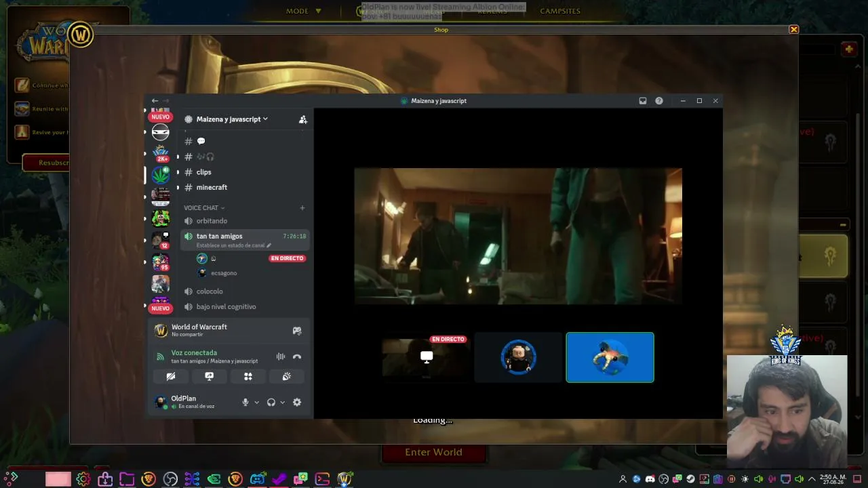The image size is (868, 488).
Task: Open Discord user settings gear
Action: coord(297,403)
